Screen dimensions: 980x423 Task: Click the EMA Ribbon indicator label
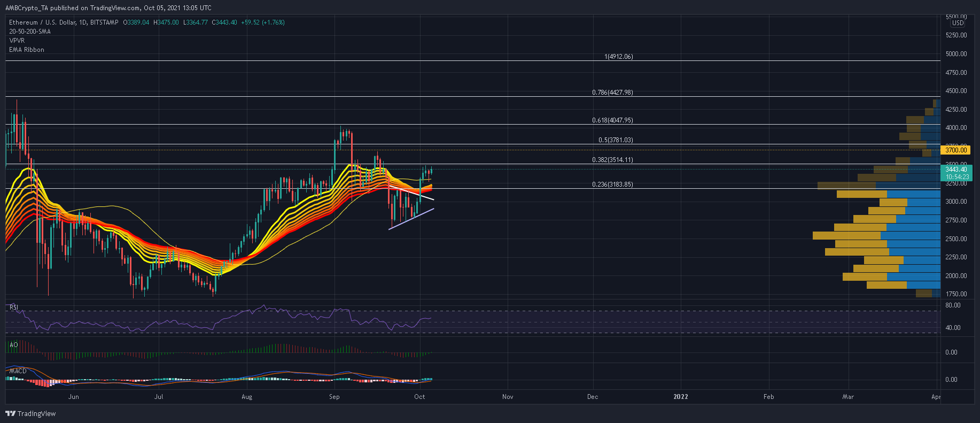click(x=27, y=50)
